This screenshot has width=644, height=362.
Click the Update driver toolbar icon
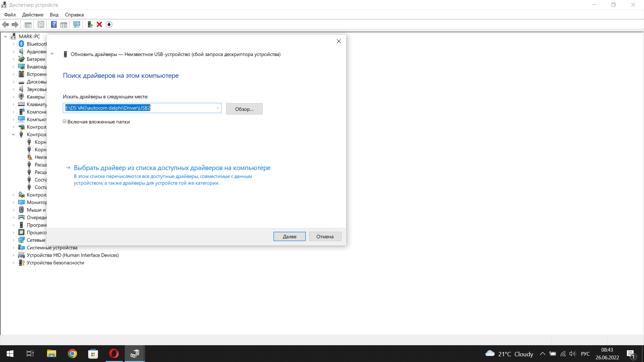coord(90,24)
